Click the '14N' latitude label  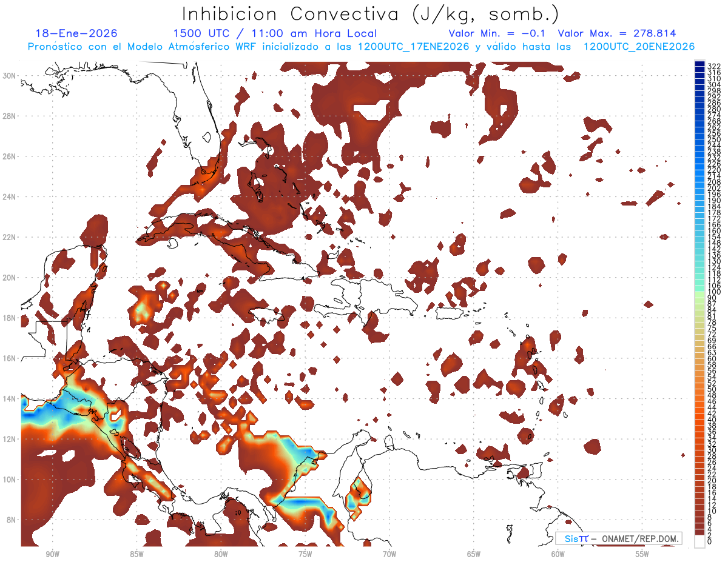[x=10, y=398]
